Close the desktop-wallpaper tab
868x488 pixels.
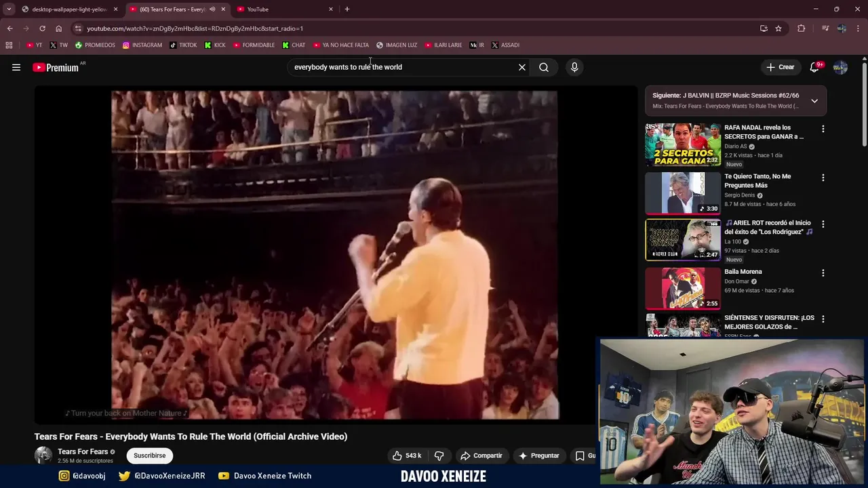click(x=115, y=9)
